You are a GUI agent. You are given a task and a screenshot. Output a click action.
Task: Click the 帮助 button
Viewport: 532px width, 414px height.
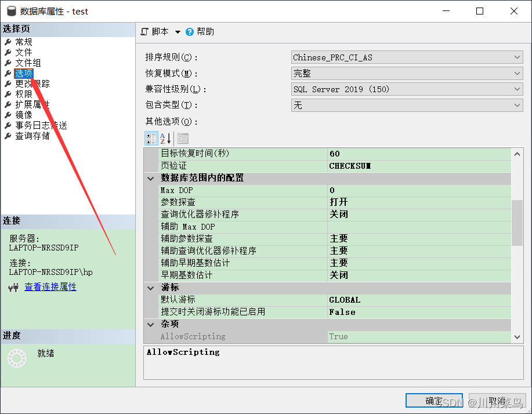(x=200, y=31)
